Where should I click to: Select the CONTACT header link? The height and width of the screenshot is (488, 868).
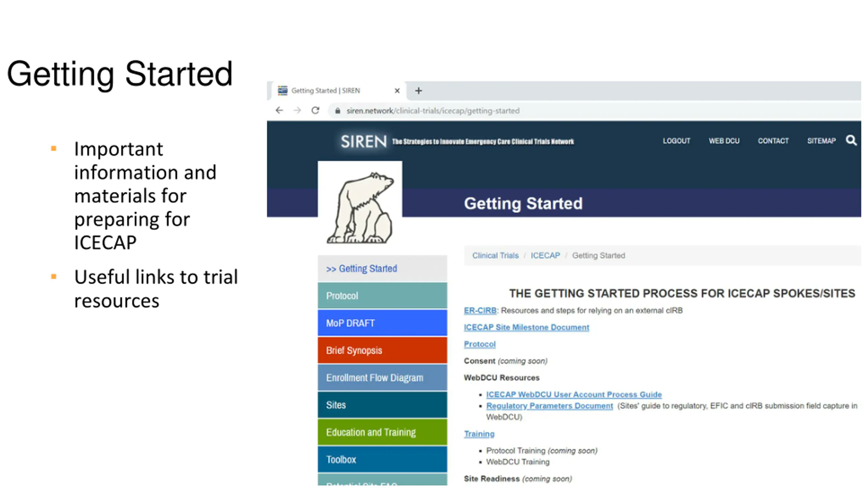coord(773,141)
